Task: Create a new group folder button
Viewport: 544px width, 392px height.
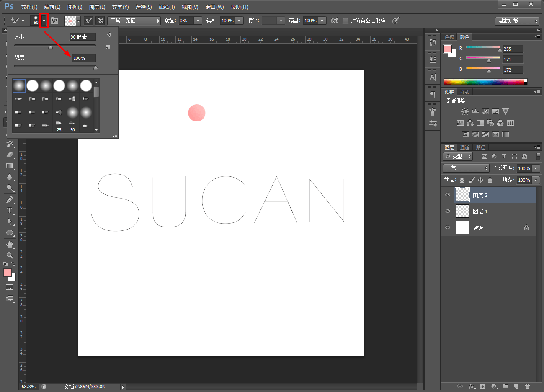Action: pos(505,387)
